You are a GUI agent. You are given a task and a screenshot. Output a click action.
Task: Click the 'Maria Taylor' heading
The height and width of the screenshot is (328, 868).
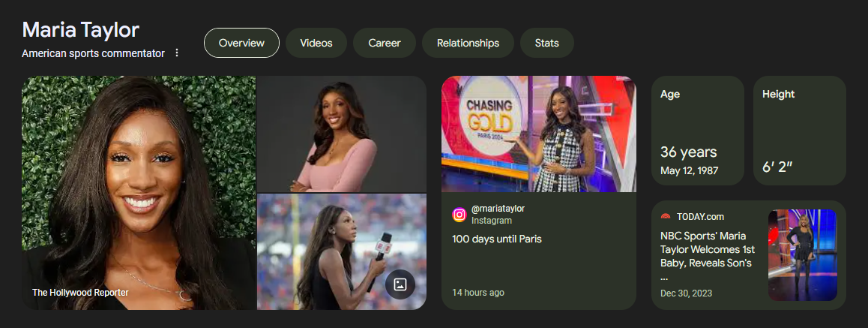click(81, 29)
